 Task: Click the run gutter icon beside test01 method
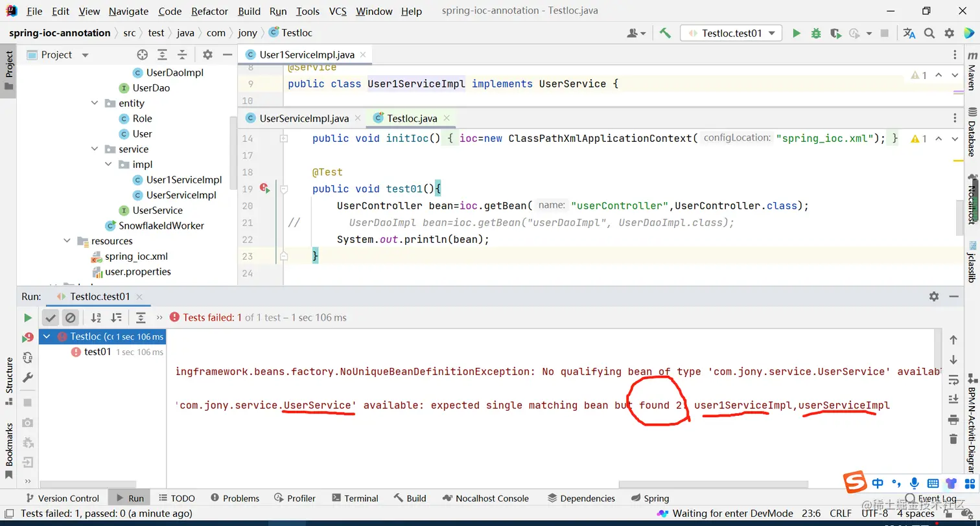264,189
